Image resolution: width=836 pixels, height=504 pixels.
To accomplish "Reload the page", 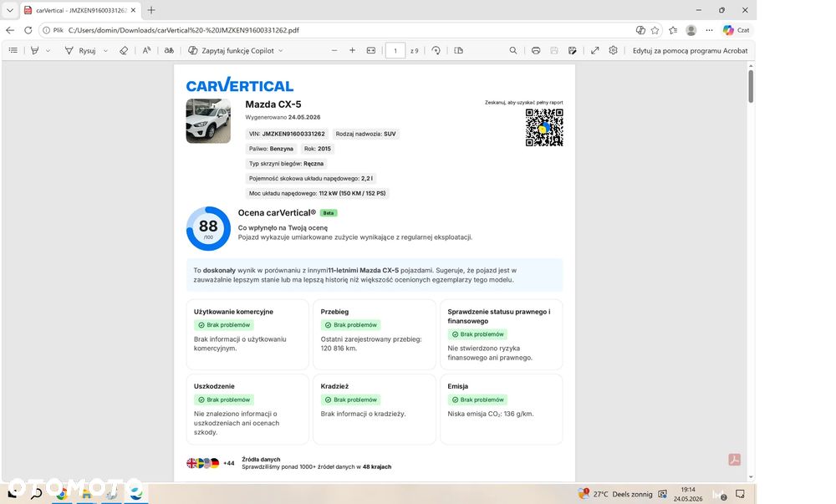I will coord(28,30).
